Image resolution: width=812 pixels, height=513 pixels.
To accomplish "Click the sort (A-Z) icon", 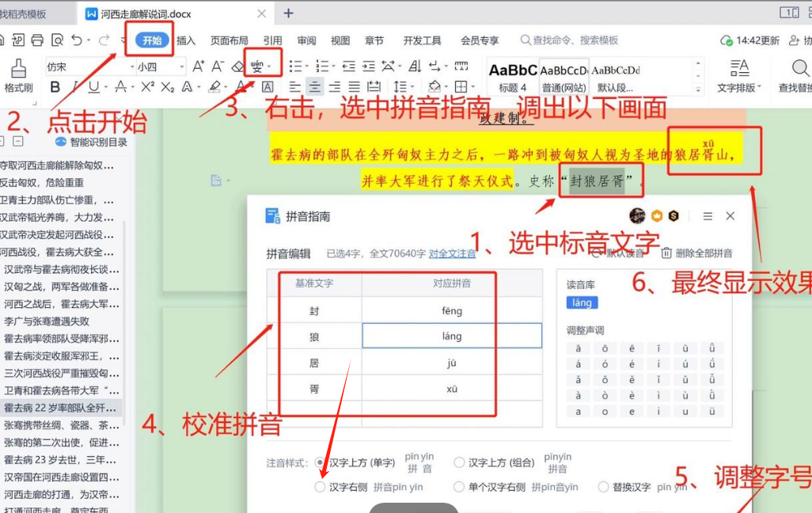I will (x=414, y=66).
